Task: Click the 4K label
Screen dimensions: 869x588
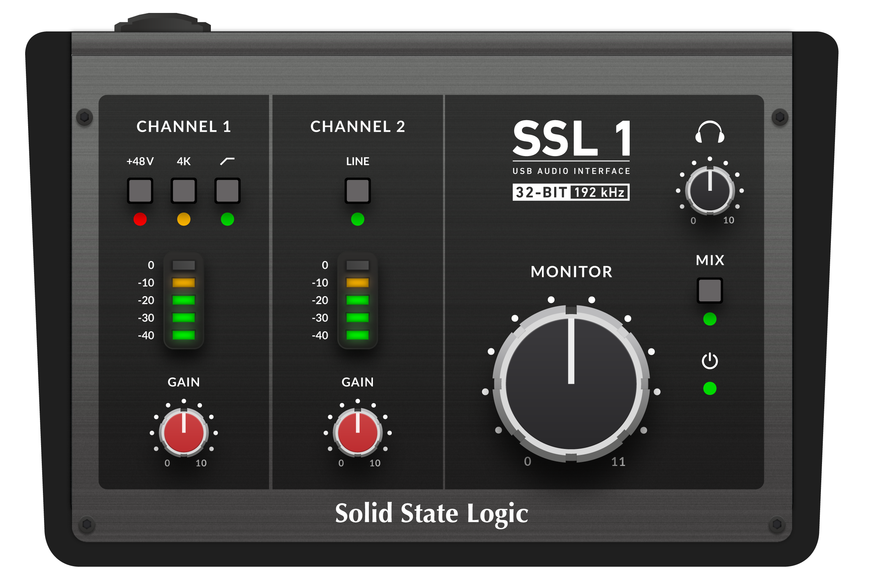Action: tap(184, 162)
